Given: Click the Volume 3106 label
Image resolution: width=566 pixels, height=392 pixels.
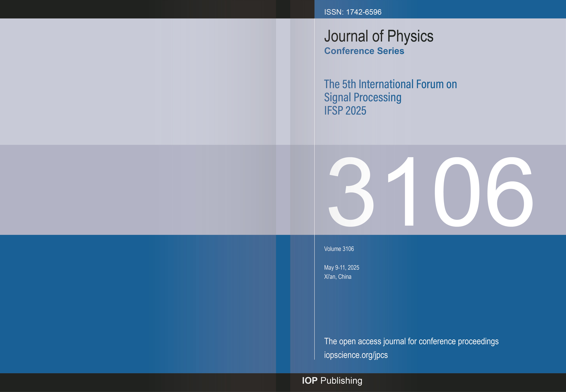Looking at the screenshot, I should pyautogui.click(x=339, y=249).
